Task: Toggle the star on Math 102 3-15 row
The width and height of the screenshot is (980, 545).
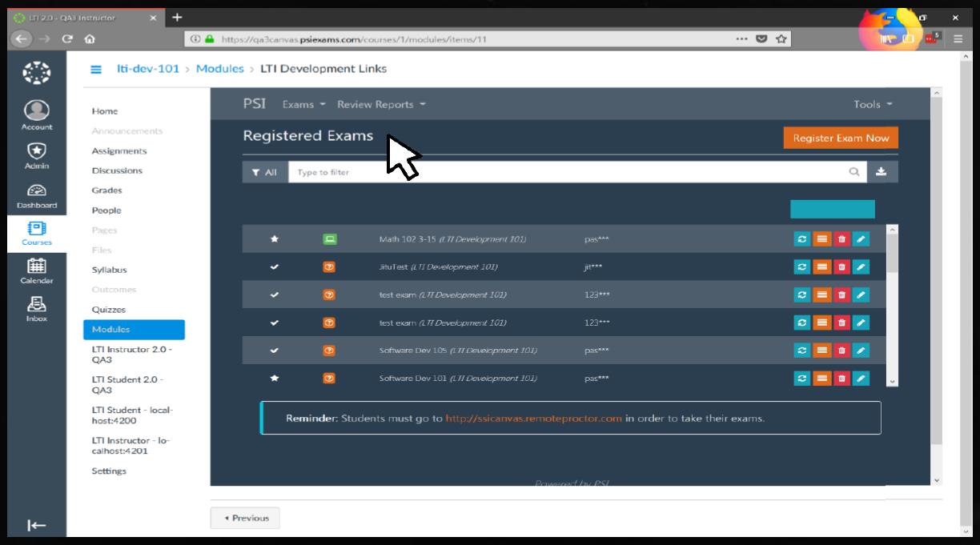Action: [x=275, y=239]
